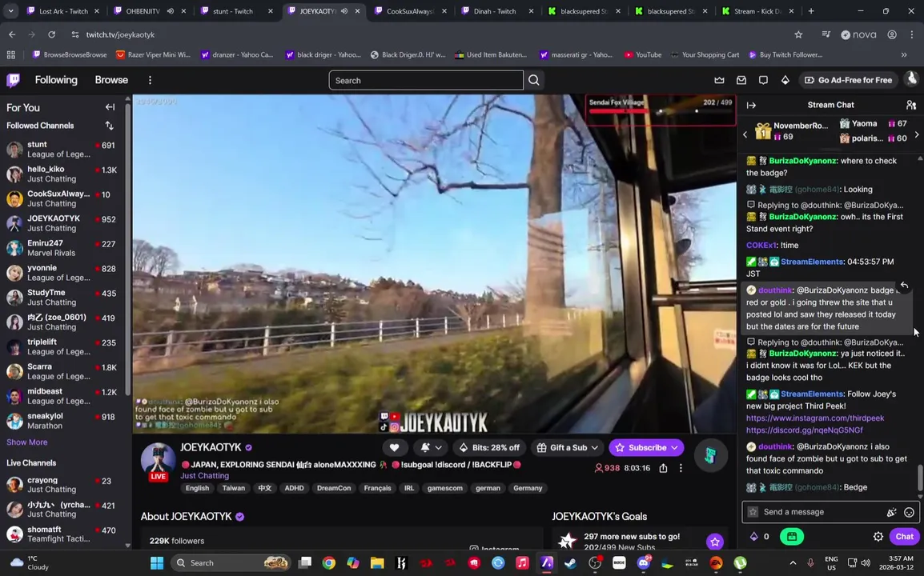Open the Following page
Image resolution: width=924 pixels, height=576 pixels.
[56, 80]
